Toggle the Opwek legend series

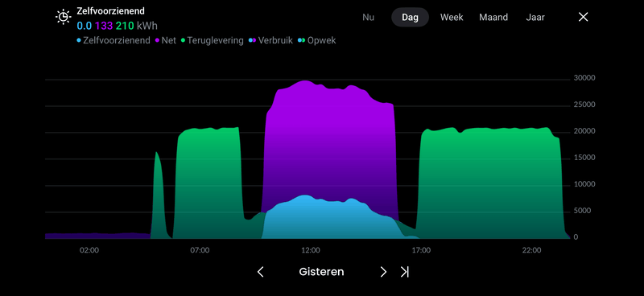pos(317,41)
